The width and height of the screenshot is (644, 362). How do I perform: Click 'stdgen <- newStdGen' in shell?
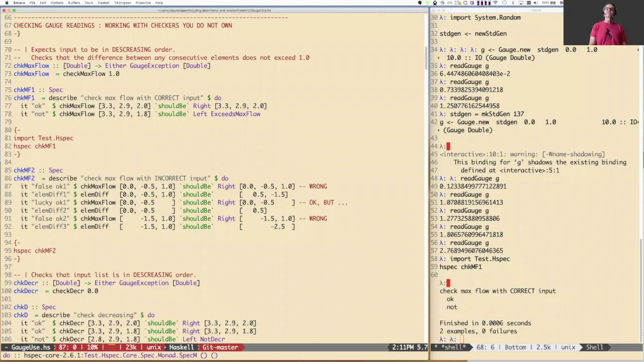click(473, 34)
